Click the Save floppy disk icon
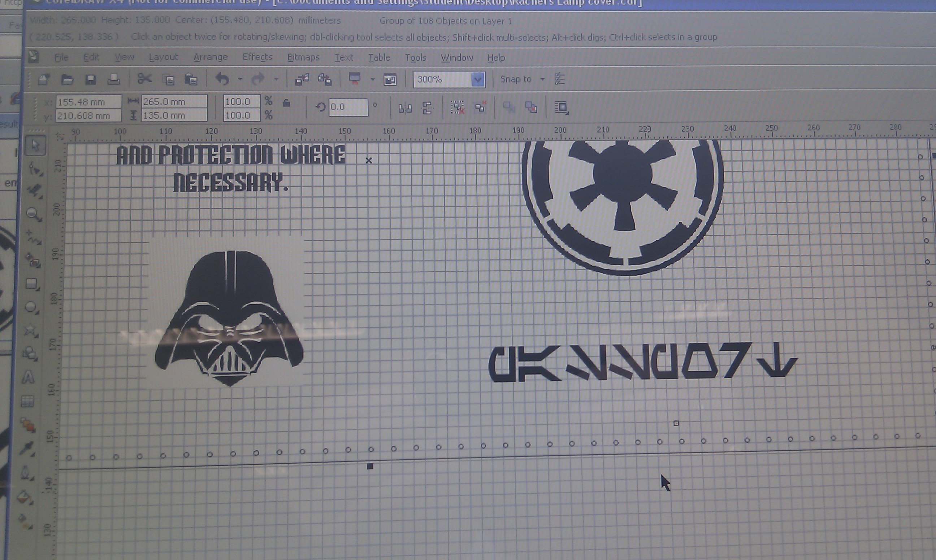The height and width of the screenshot is (560, 936). click(x=91, y=80)
